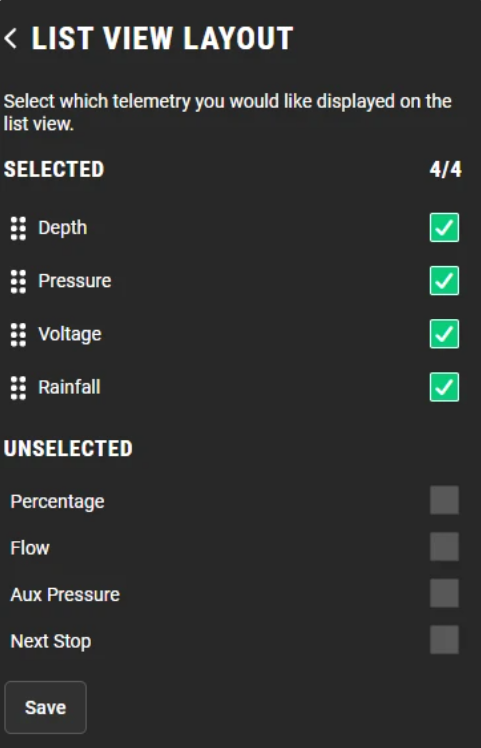The height and width of the screenshot is (748, 481).
Task: Click the back arrow beside List View Layout
Action: point(10,39)
